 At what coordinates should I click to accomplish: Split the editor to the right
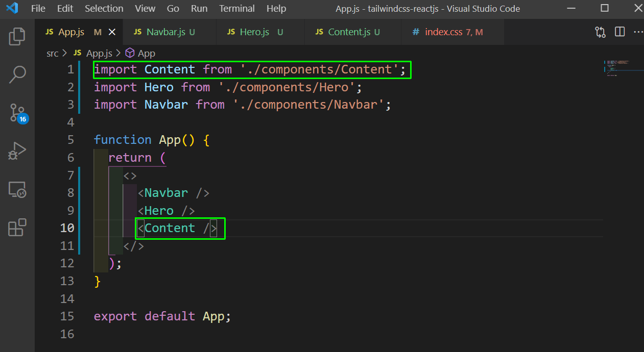(619, 32)
